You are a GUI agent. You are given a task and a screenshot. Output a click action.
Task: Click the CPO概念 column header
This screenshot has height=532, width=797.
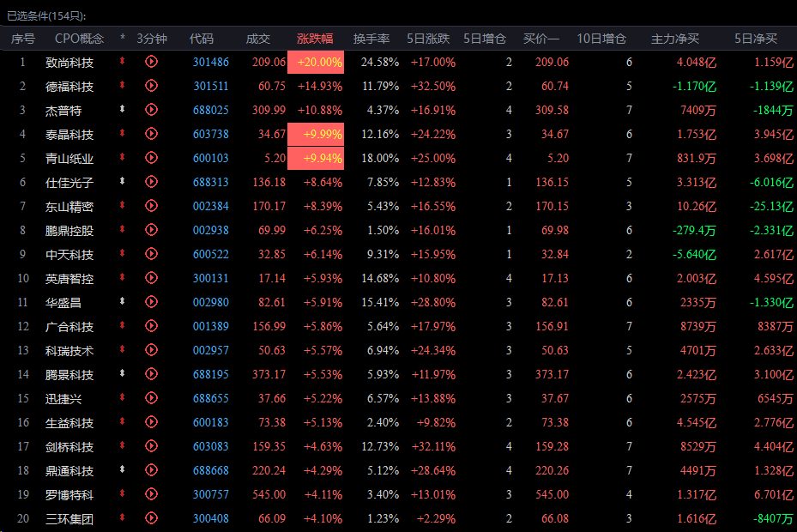click(79, 39)
